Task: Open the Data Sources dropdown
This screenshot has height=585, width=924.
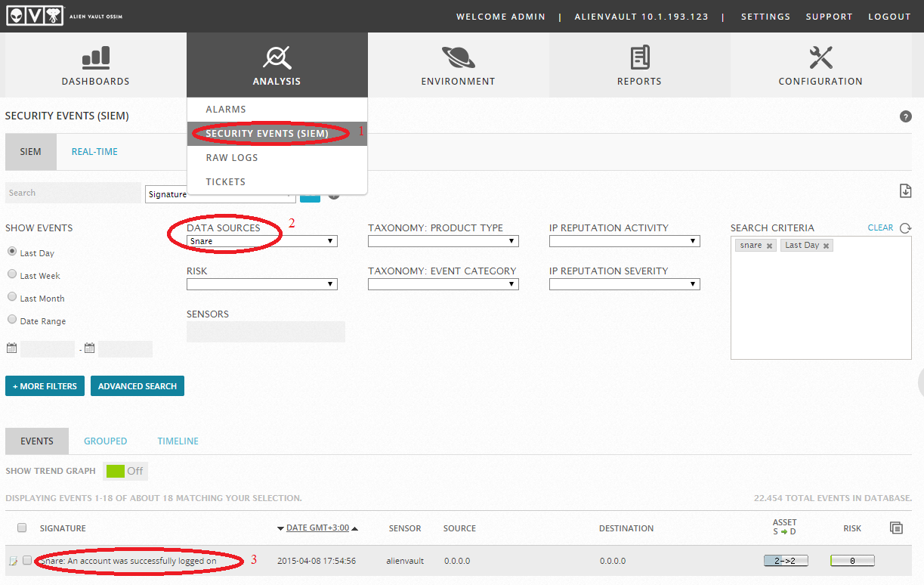Action: (x=261, y=241)
